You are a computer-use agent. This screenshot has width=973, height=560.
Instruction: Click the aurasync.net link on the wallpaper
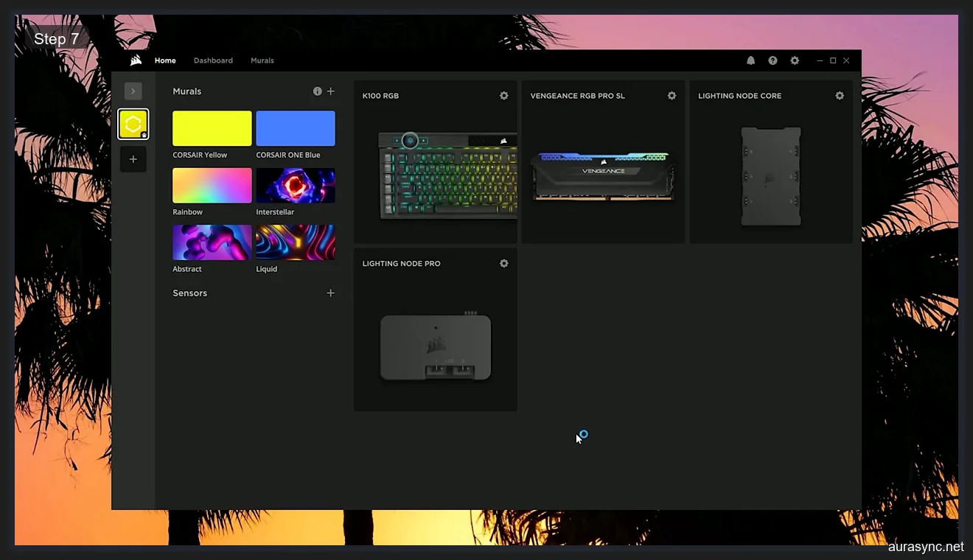coord(924,548)
